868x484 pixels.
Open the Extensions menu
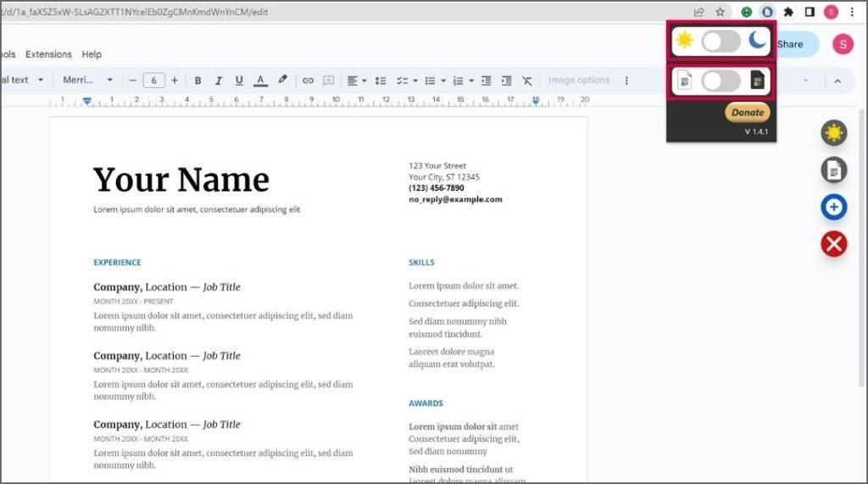tap(48, 54)
